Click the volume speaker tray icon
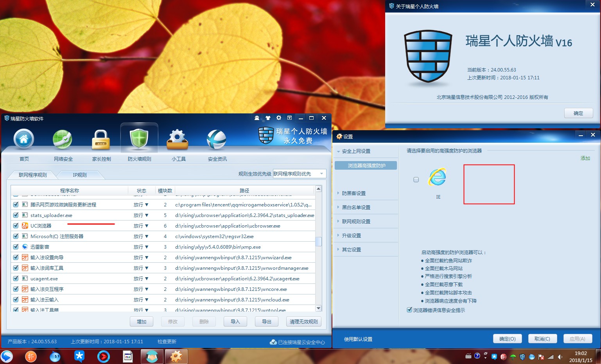 point(560,357)
